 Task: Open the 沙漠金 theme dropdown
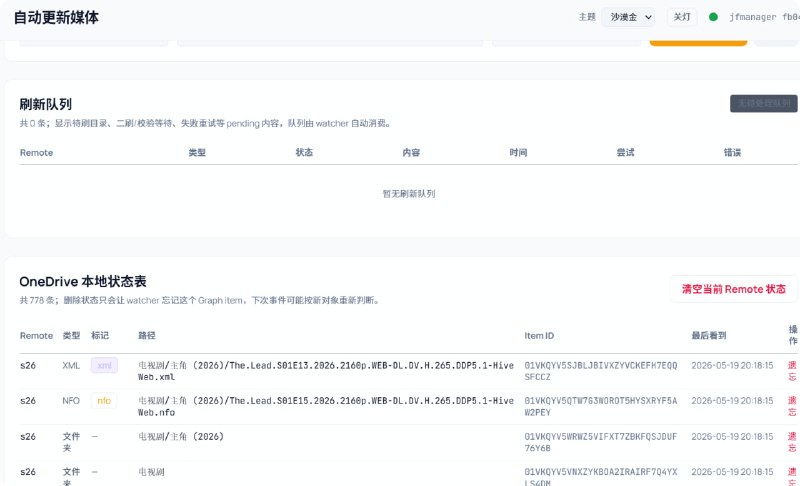pyautogui.click(x=628, y=17)
